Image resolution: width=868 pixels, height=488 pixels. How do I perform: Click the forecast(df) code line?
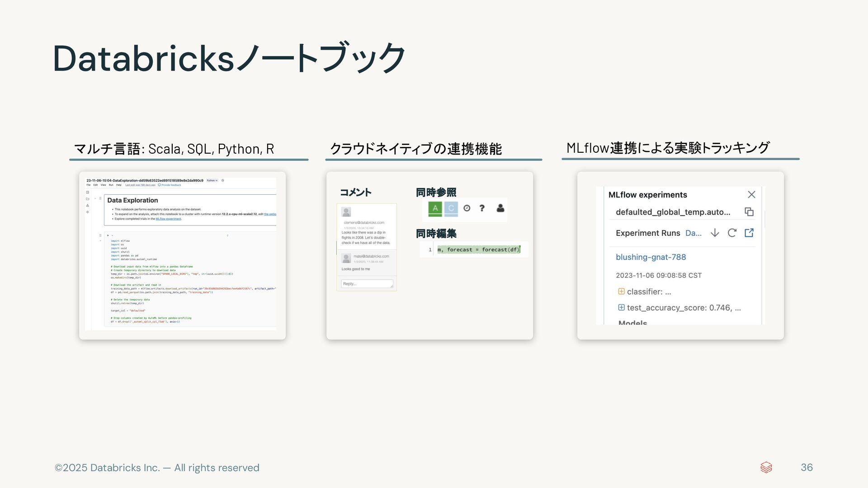point(479,249)
